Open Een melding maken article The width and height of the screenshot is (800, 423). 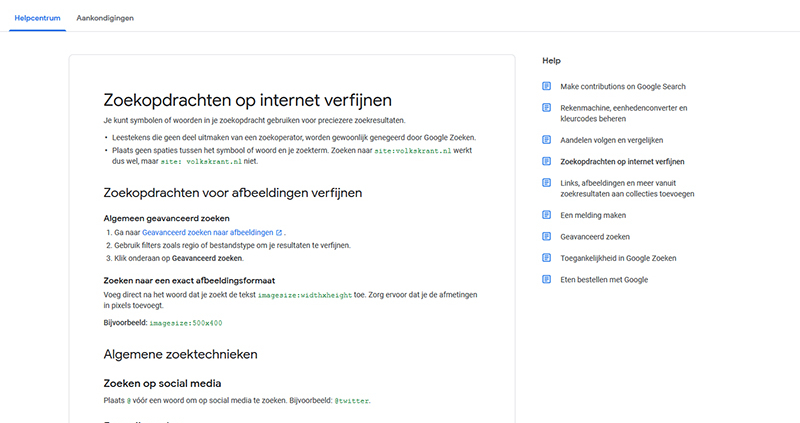click(593, 215)
